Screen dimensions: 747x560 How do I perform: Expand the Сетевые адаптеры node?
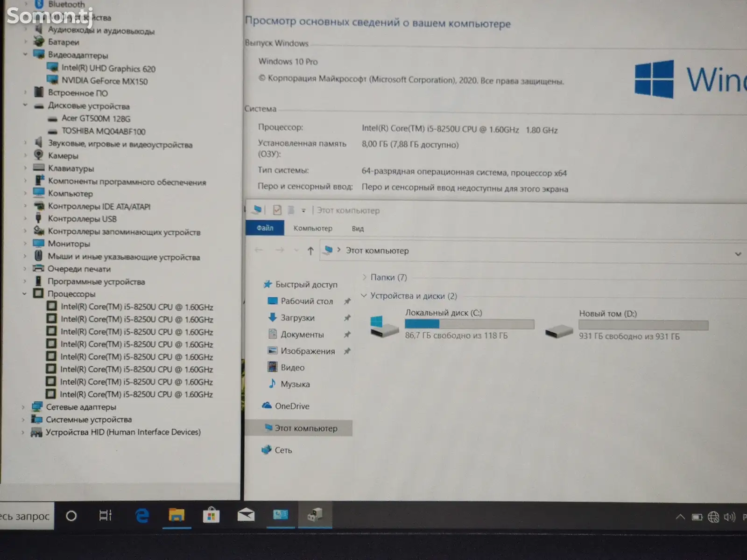(23, 407)
